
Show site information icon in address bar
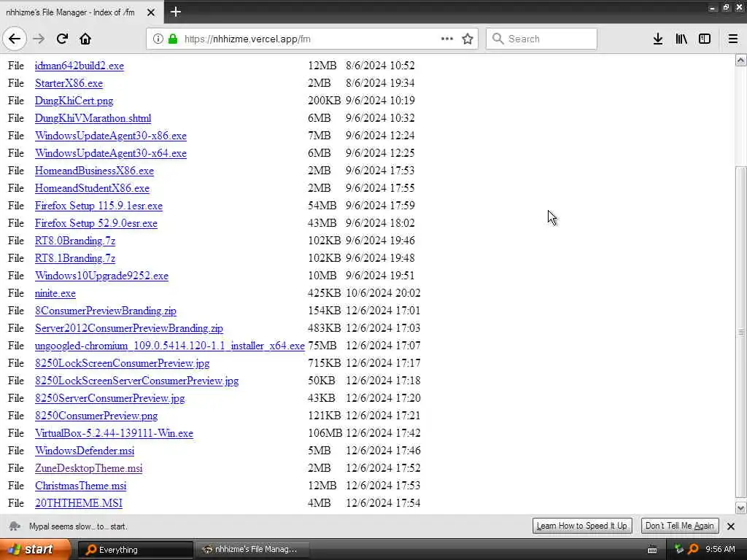(x=158, y=39)
